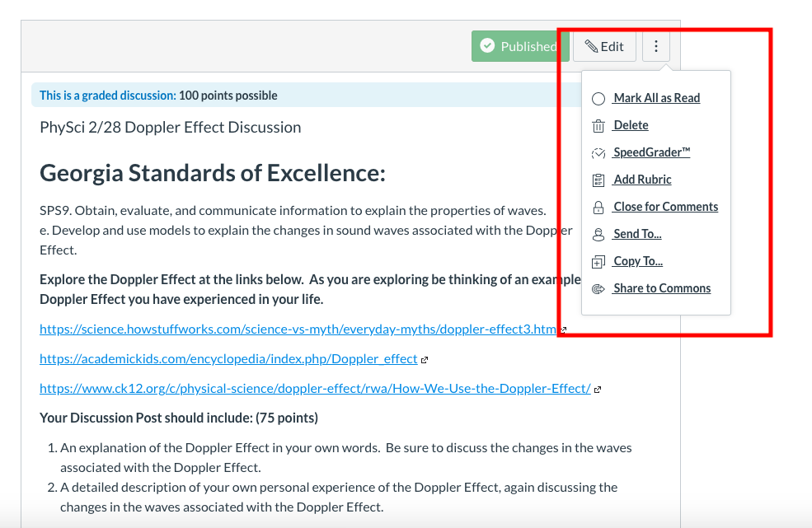Choose Share to Commons menu item
Screen dimensions: 812x528
point(662,288)
